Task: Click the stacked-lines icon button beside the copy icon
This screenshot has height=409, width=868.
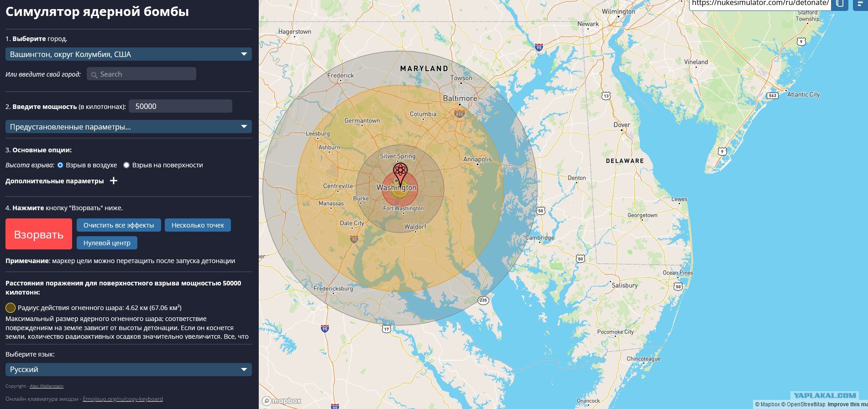Action: pos(860,4)
